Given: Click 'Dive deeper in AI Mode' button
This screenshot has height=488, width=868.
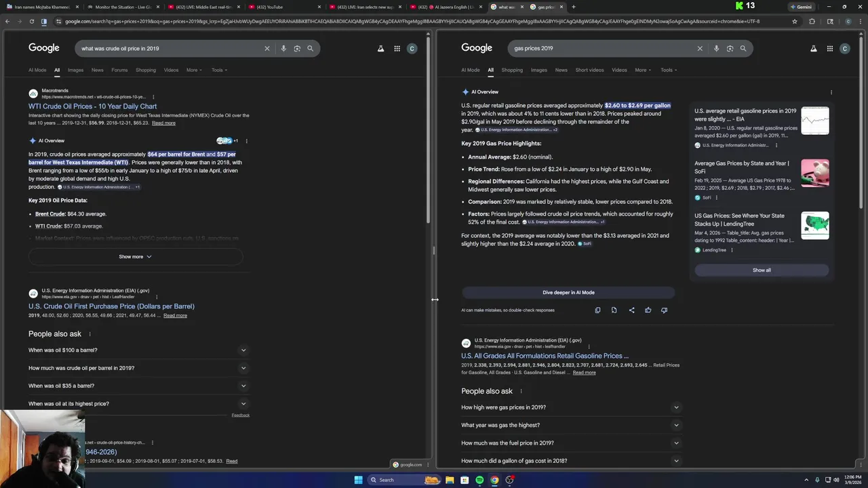Looking at the screenshot, I should point(568,293).
